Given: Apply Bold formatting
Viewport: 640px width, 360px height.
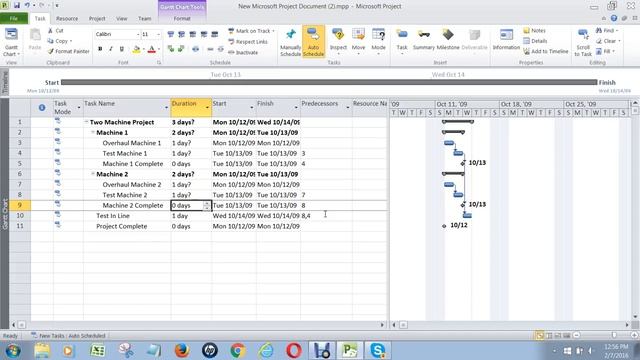Looking at the screenshot, I should (100, 49).
